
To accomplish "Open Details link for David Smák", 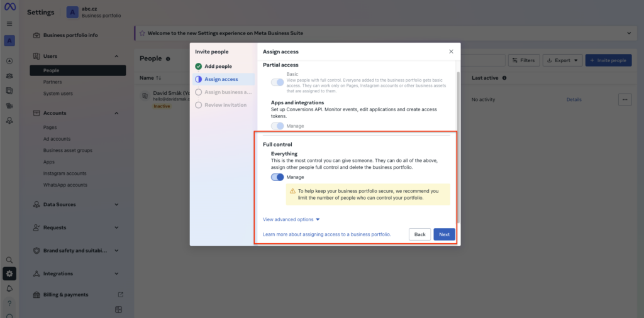I will [574, 100].
